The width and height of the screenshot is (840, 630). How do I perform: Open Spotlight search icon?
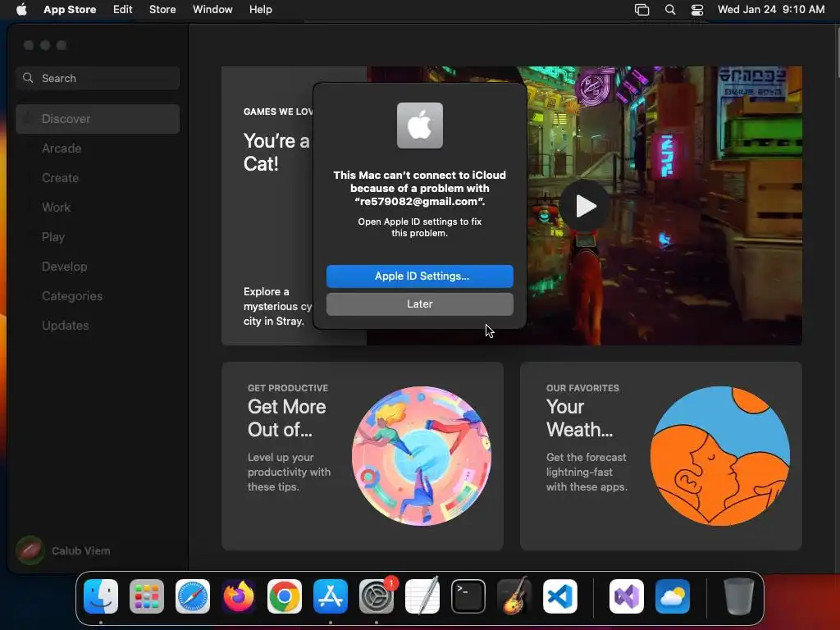pos(669,10)
